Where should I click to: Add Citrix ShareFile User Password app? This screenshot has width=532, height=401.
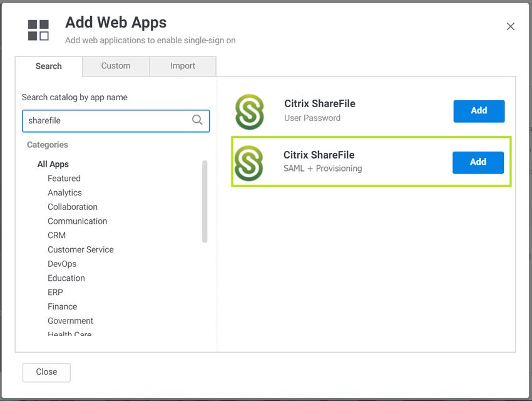479,111
